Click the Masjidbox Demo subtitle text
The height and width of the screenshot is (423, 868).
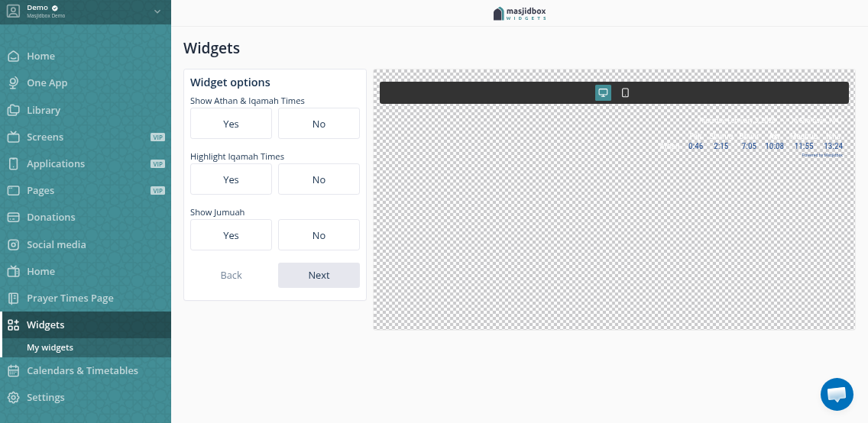click(x=46, y=15)
